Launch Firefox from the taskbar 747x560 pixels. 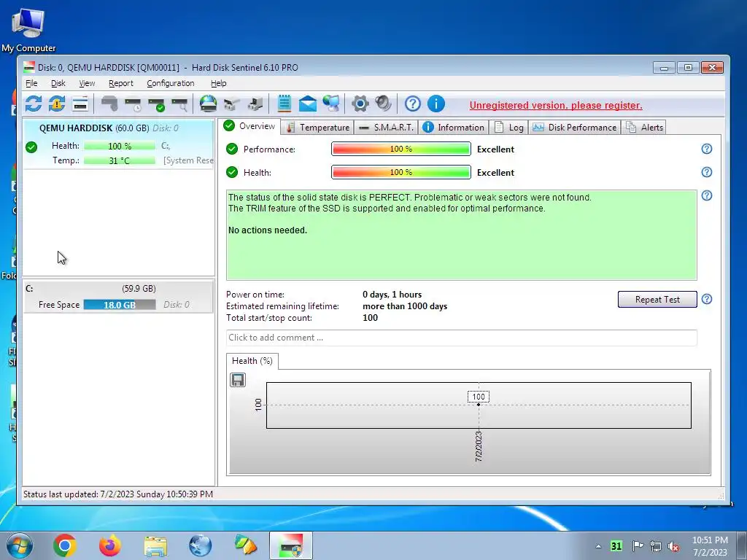pyautogui.click(x=110, y=545)
